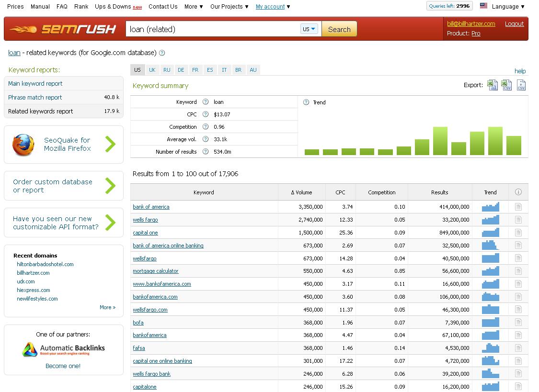Switch to BR database tab
Viewport: 539px width, 392px height.
[238, 70]
